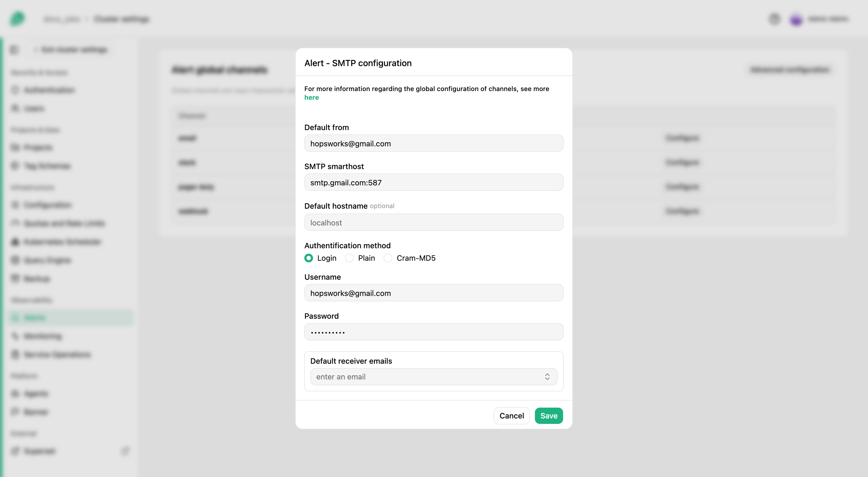Save the SMTP configuration
The width and height of the screenshot is (868, 477).
548,416
